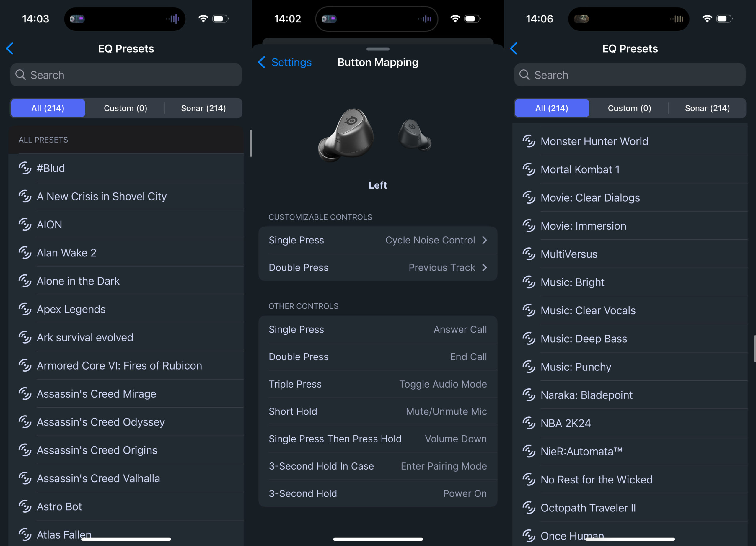Image resolution: width=756 pixels, height=546 pixels.
Task: Choose the No Rest for the Wicked preset
Action: [630, 480]
